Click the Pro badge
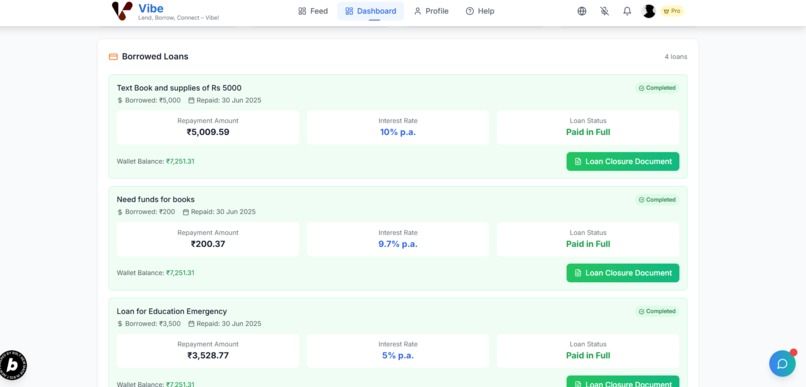Screen dimensions: 806x387 tap(672, 11)
